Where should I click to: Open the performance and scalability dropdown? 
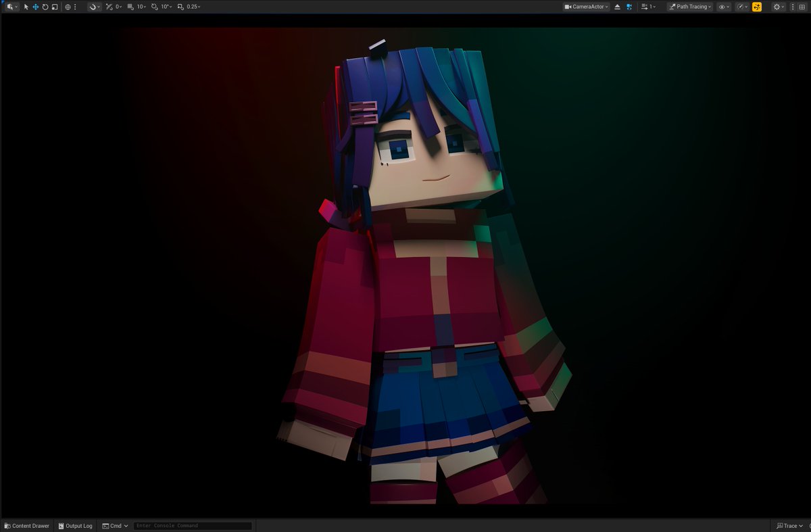[742, 7]
